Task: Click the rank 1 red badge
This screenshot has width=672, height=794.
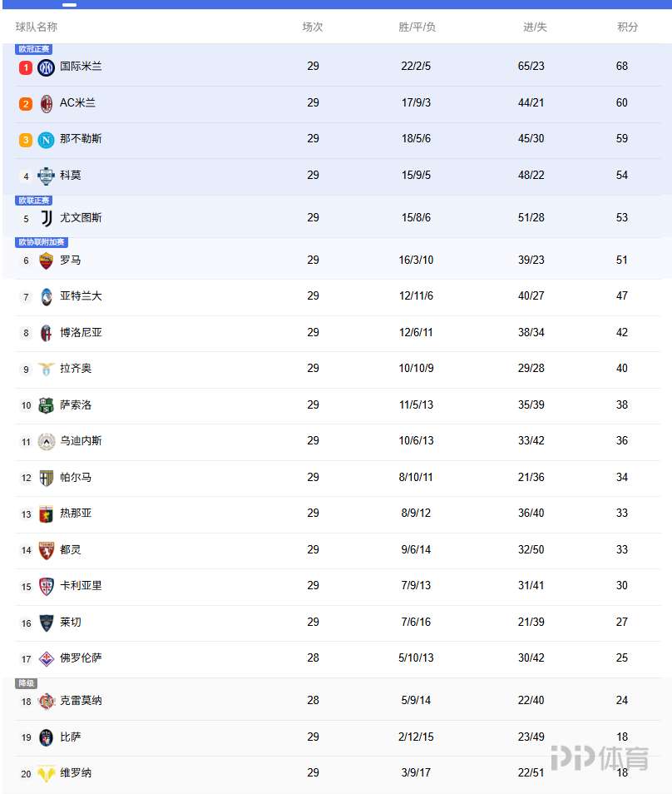Action: 26,67
